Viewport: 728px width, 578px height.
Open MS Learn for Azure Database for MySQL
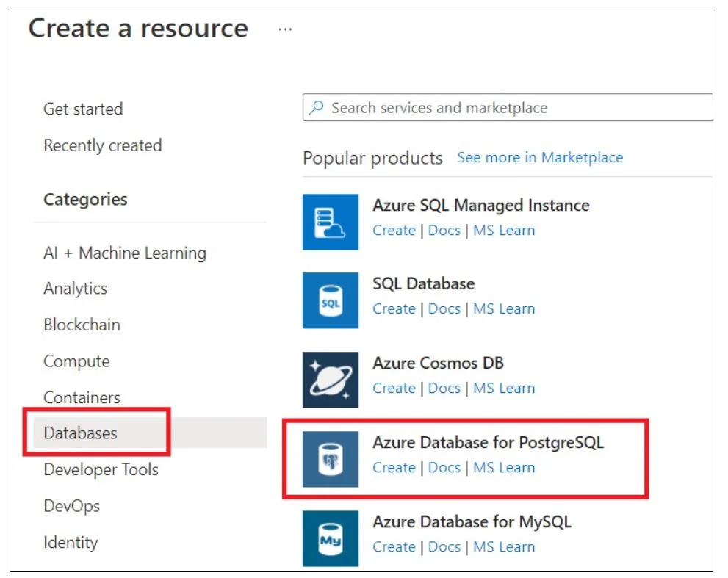(x=504, y=547)
